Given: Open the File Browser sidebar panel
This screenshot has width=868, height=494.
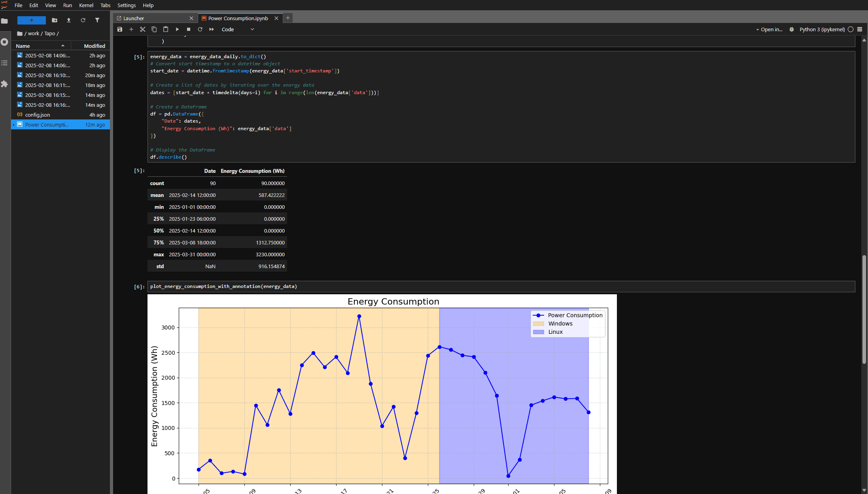Looking at the screenshot, I should (5, 21).
